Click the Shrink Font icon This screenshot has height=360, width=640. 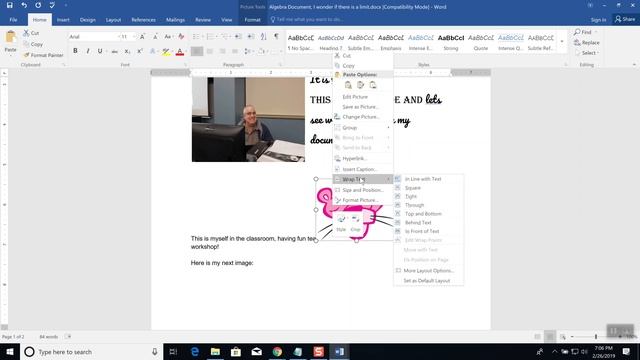155,37
